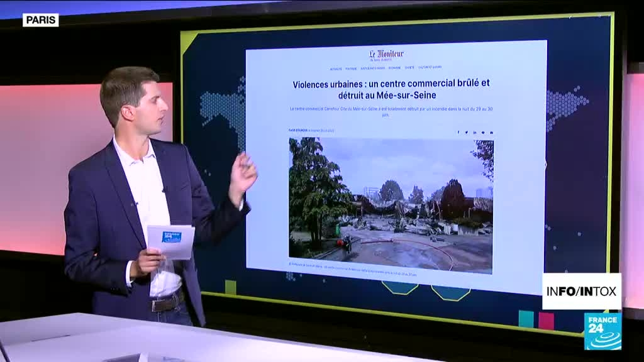Click the article summary paragraph

coord(391,111)
